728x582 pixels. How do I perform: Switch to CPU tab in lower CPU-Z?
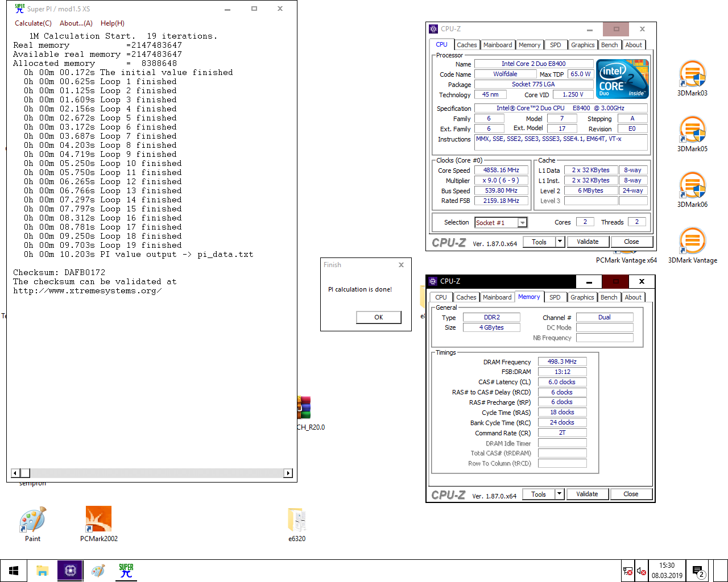(441, 297)
